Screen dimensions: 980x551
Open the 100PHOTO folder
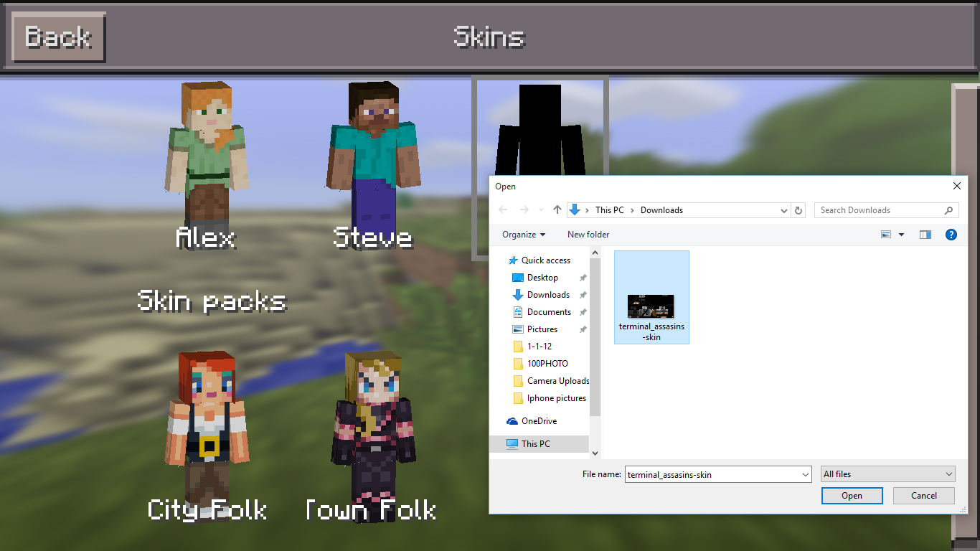[547, 364]
